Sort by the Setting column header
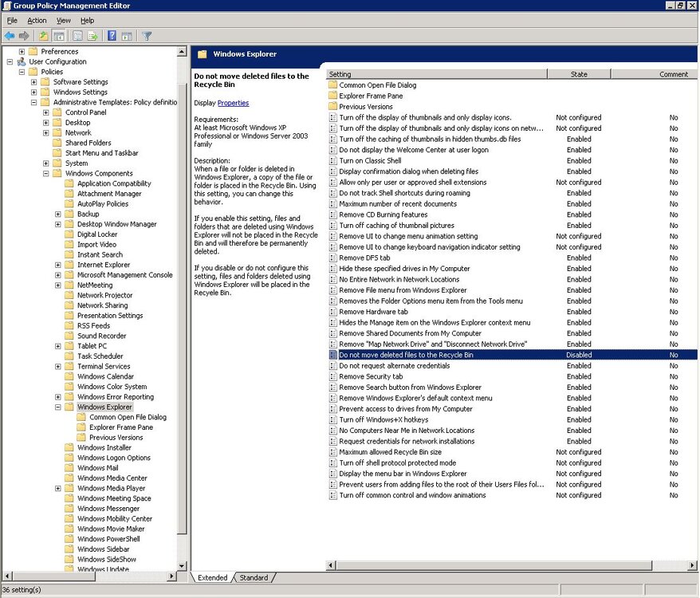The image size is (700, 598). click(437, 74)
